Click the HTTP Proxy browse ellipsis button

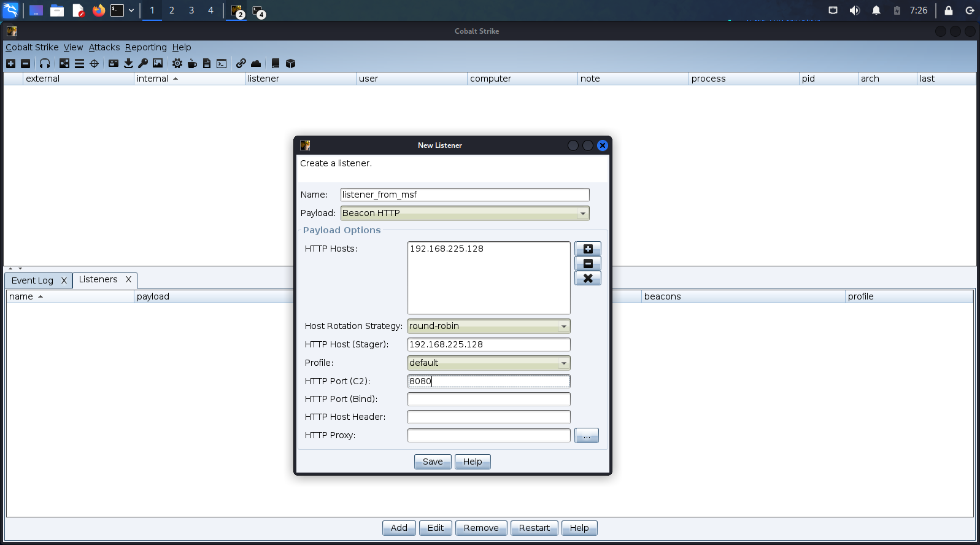pyautogui.click(x=586, y=435)
